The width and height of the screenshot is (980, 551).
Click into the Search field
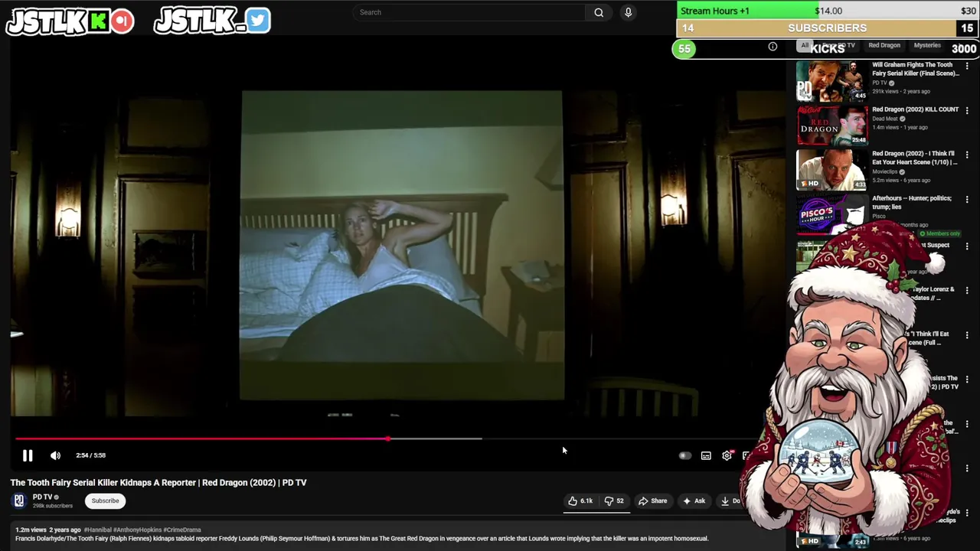(x=469, y=12)
